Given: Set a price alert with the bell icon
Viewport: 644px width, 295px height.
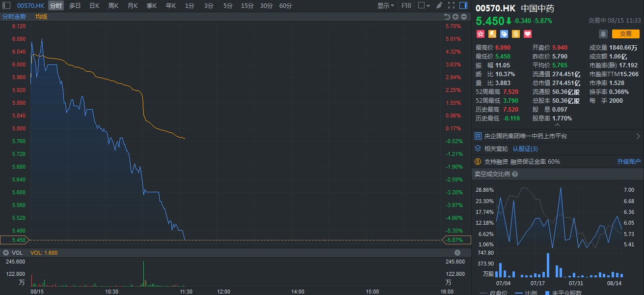Looking at the screenshot, I should [x=603, y=34].
